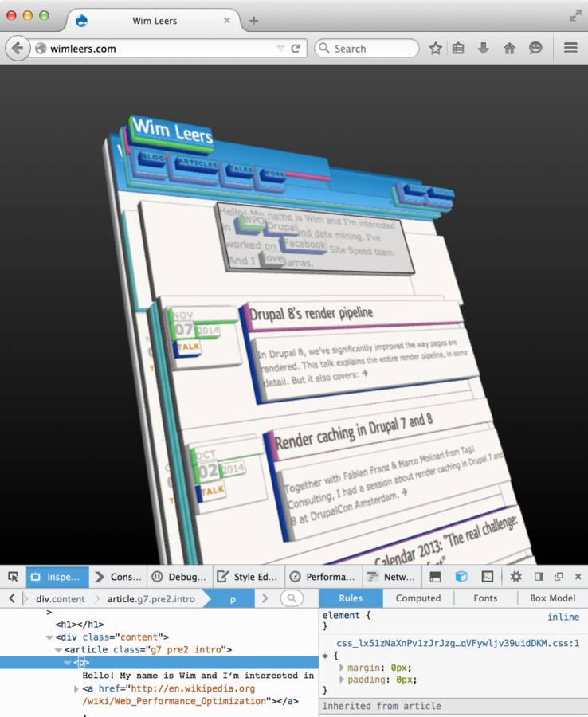Click the Inherited from article header
This screenshot has width=588, height=717.
point(453,706)
